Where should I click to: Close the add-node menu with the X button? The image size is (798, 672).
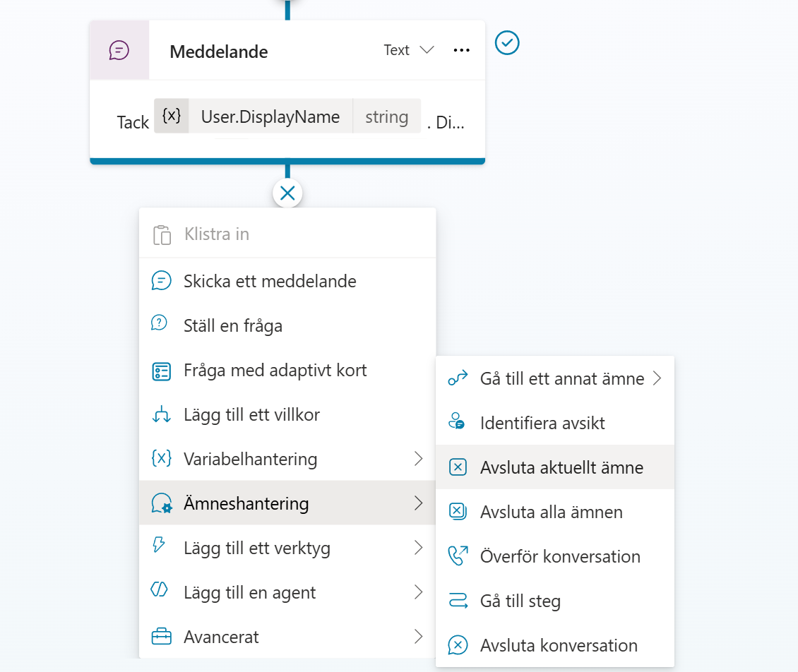(287, 193)
